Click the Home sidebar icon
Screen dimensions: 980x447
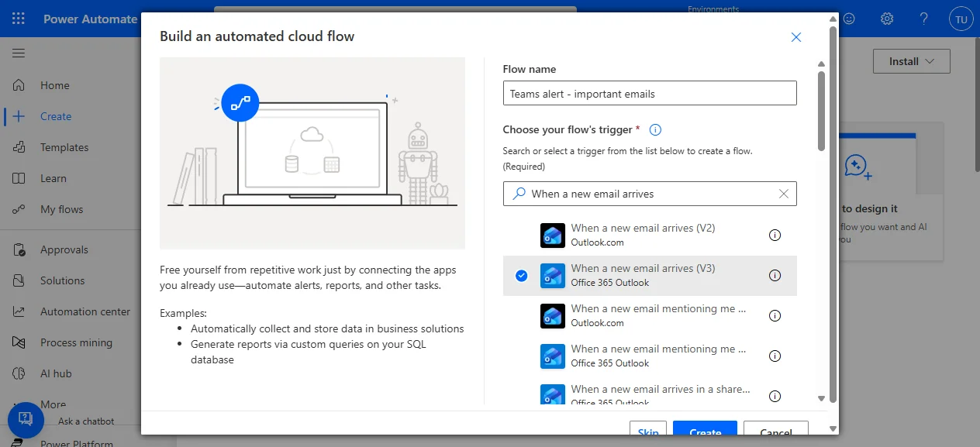(19, 85)
